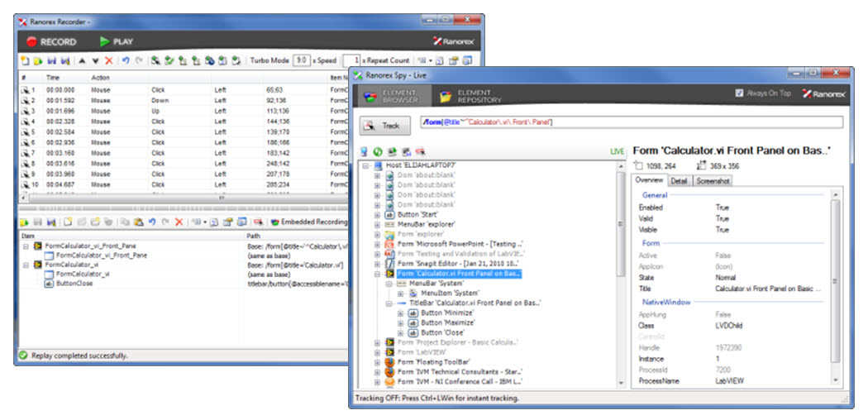Click the Track button in Ranorex Spy

tap(384, 126)
